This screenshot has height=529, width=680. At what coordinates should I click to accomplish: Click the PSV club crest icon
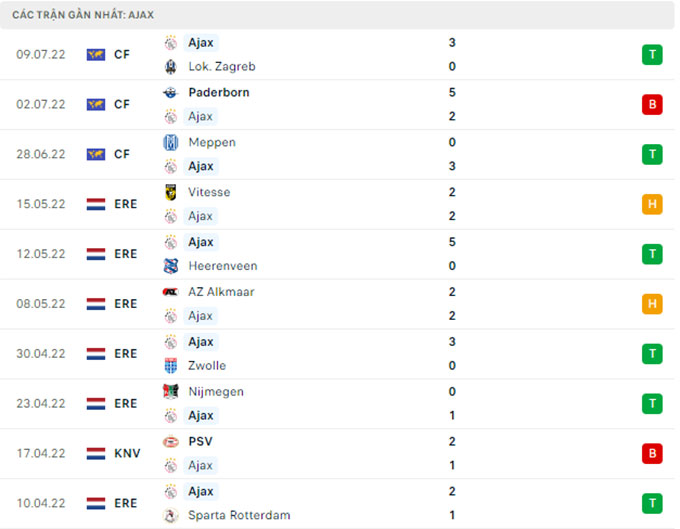pos(170,441)
